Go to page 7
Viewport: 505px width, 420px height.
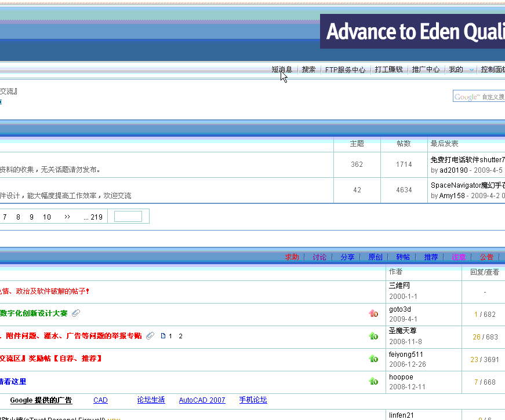coord(5,217)
